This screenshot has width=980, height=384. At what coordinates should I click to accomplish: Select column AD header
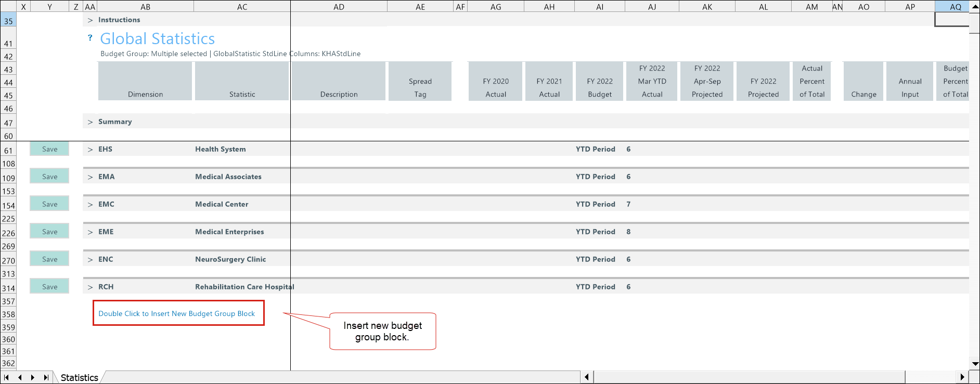click(x=339, y=7)
